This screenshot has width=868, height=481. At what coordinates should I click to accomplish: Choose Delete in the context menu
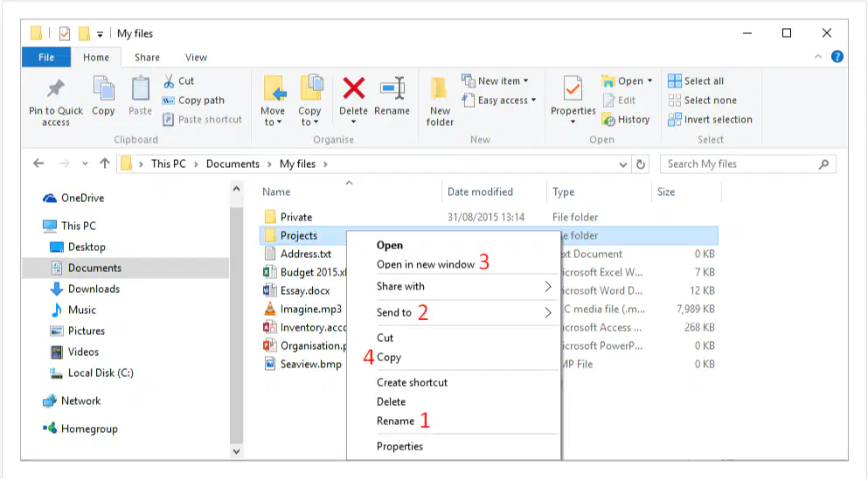391,401
